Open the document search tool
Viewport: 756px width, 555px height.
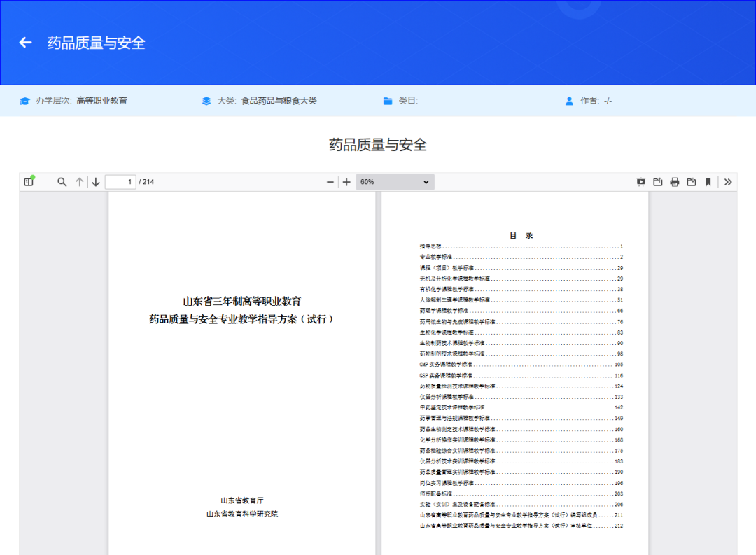tap(62, 181)
